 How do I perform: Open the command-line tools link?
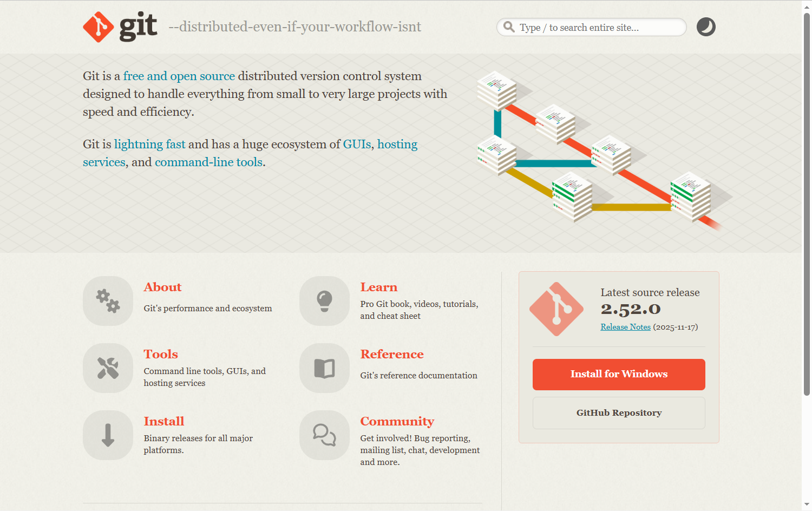(x=208, y=162)
